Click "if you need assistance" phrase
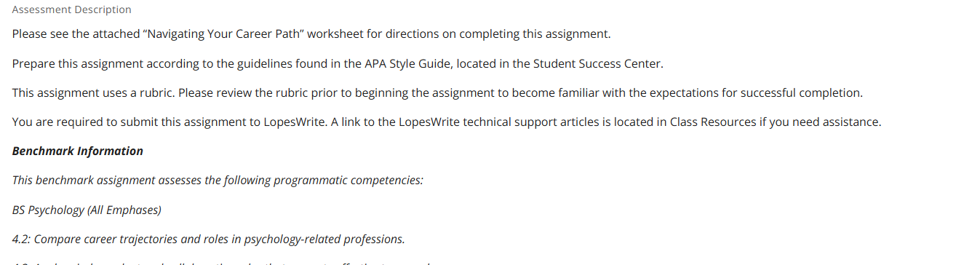 (819, 122)
